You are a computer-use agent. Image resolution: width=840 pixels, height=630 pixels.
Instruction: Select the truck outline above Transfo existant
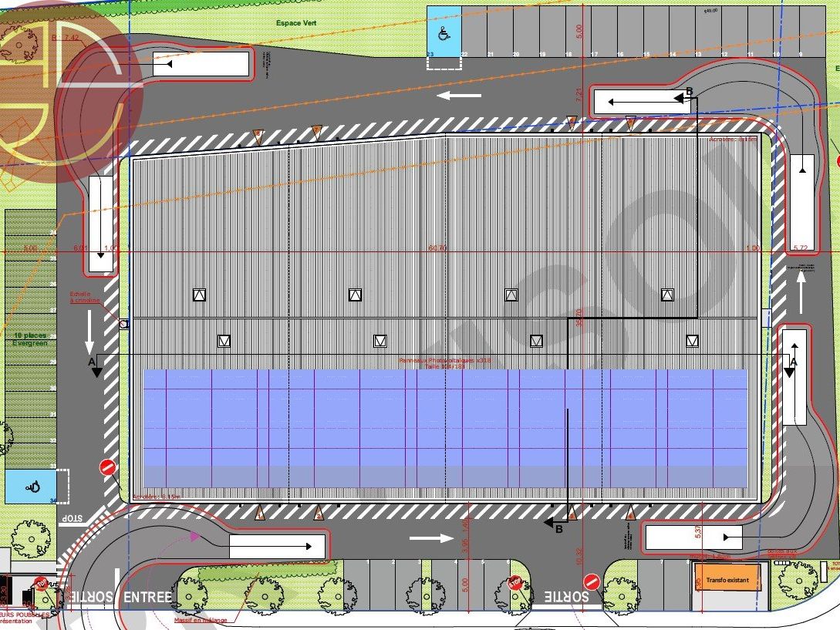694,537
